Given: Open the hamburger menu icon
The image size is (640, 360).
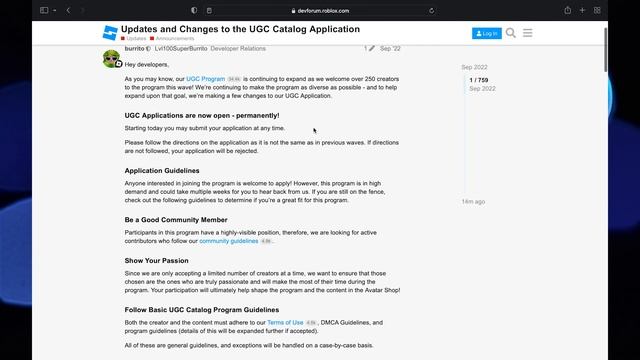Looking at the screenshot, I should click(x=527, y=33).
